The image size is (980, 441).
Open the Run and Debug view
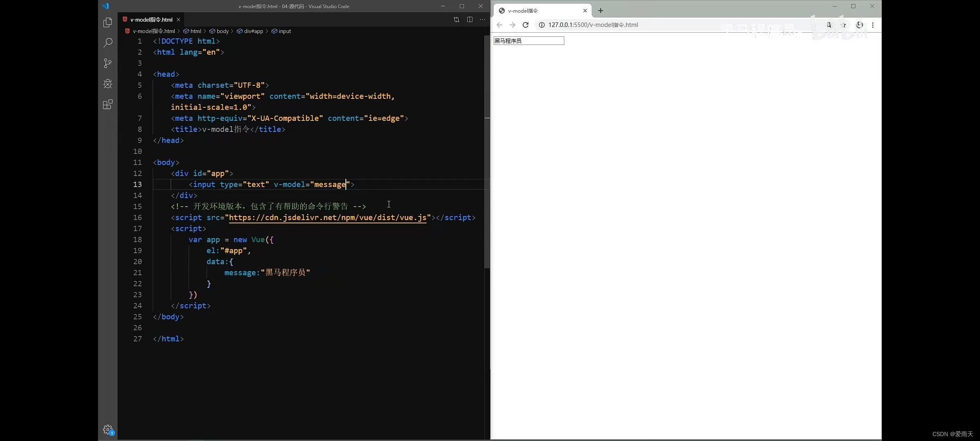tap(108, 84)
